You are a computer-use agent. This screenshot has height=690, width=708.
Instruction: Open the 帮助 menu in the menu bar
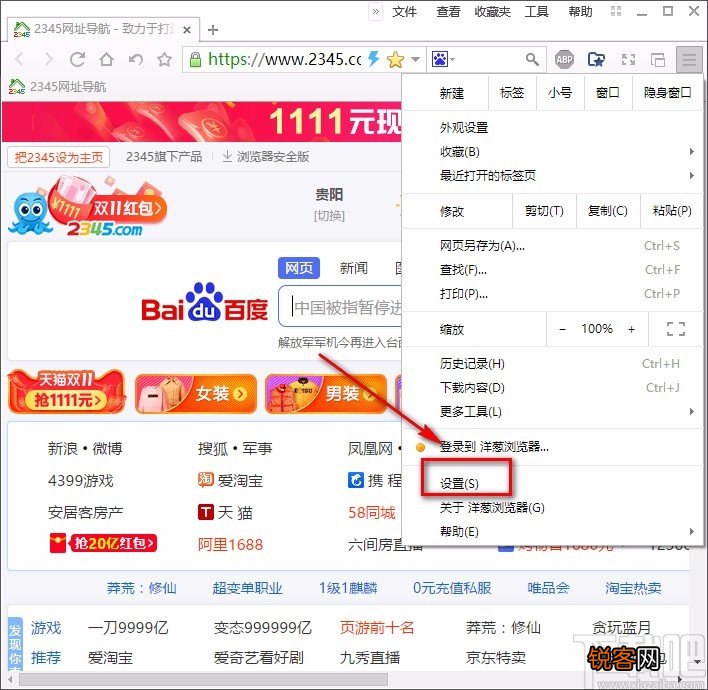[x=580, y=11]
